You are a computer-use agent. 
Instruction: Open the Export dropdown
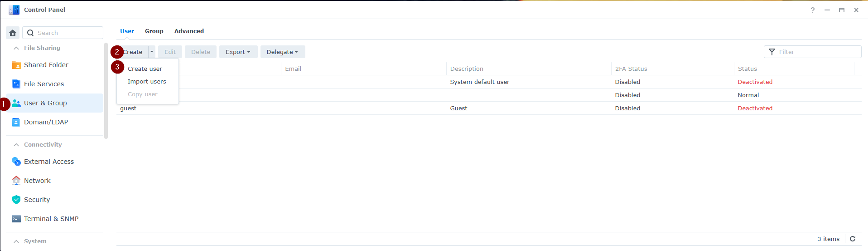[238, 52]
